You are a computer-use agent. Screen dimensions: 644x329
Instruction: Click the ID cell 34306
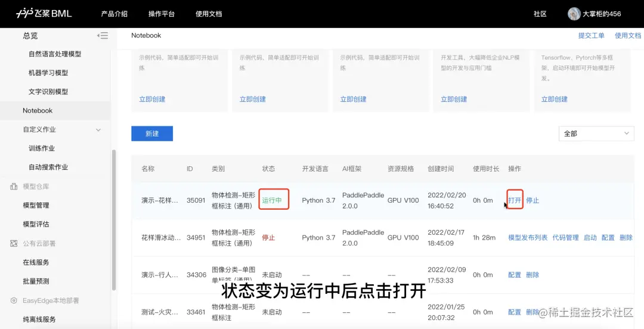(196, 275)
